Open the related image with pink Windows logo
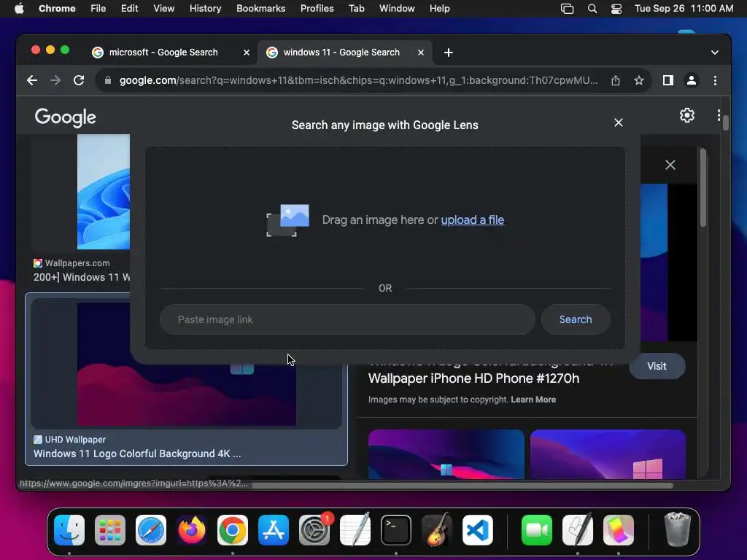This screenshot has height=560, width=747. click(608, 454)
